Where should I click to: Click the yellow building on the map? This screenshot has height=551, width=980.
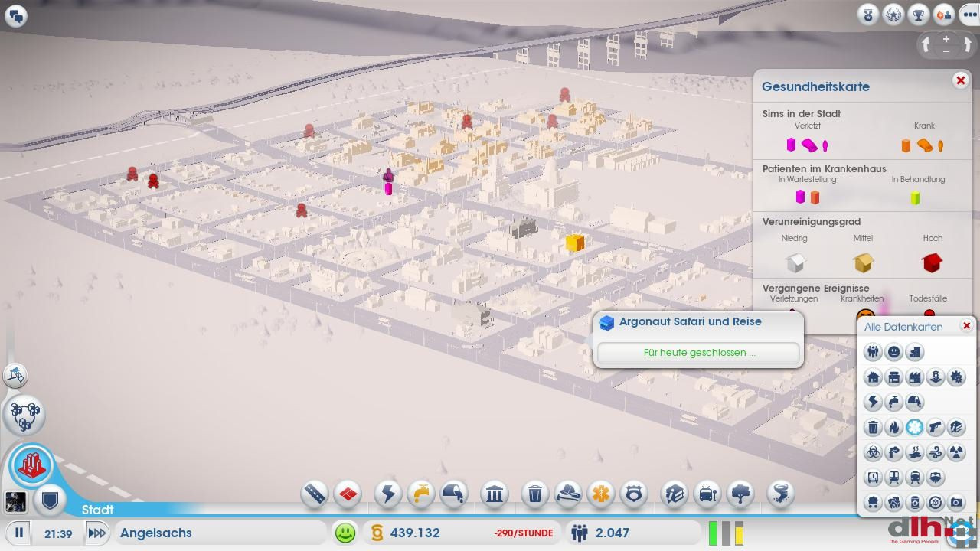[575, 243]
